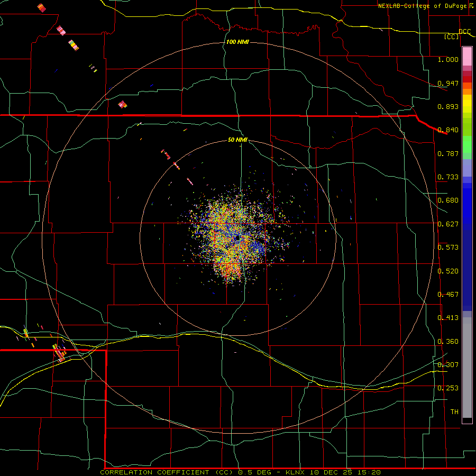Click the 15:20 timestamp text

pos(368,472)
